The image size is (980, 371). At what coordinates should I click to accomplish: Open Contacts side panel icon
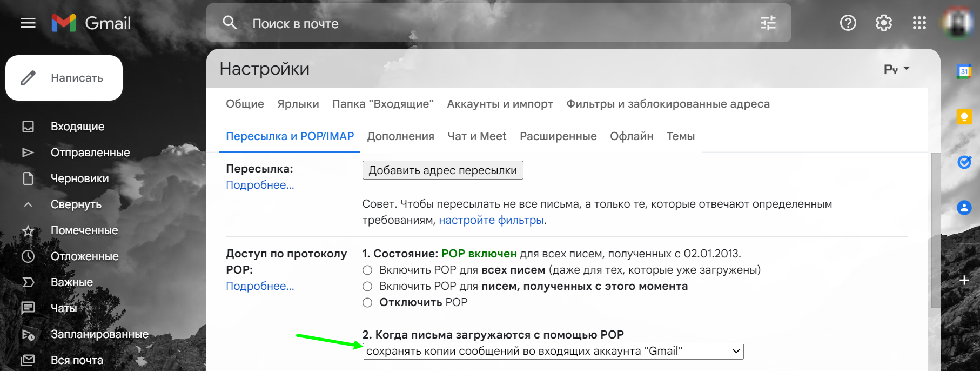964,207
